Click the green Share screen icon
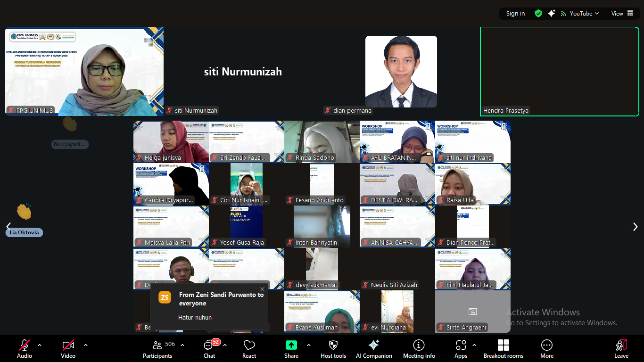 (291, 345)
